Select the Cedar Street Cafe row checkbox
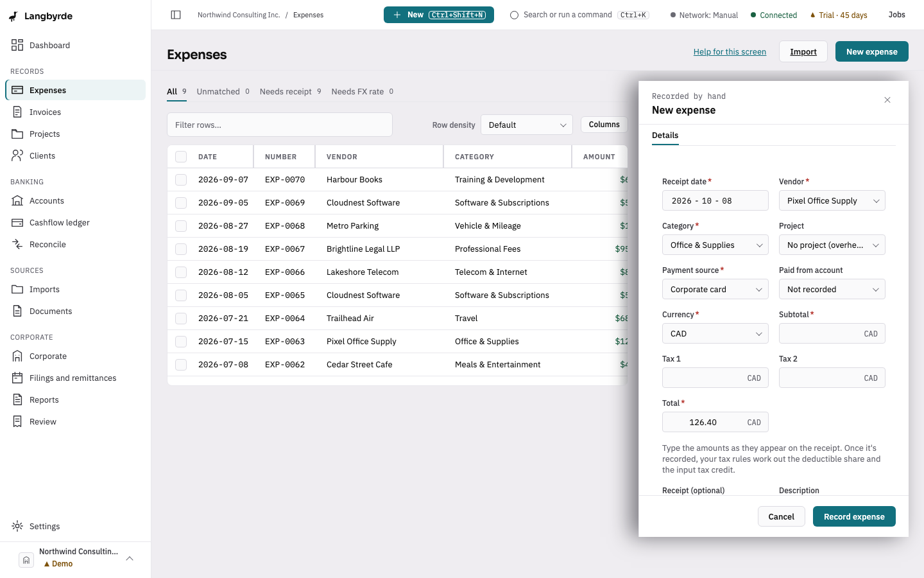Screen dimensions: 924x578 point(181,365)
